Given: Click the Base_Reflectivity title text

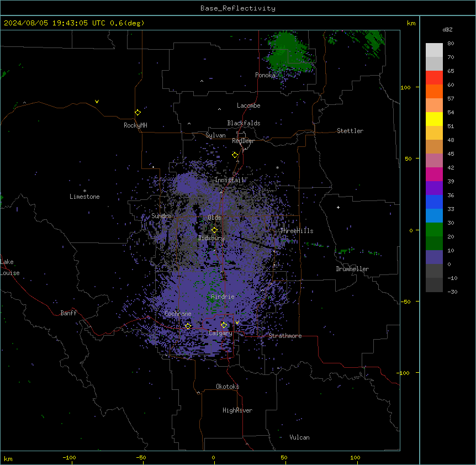Looking at the screenshot, I should point(238,8).
